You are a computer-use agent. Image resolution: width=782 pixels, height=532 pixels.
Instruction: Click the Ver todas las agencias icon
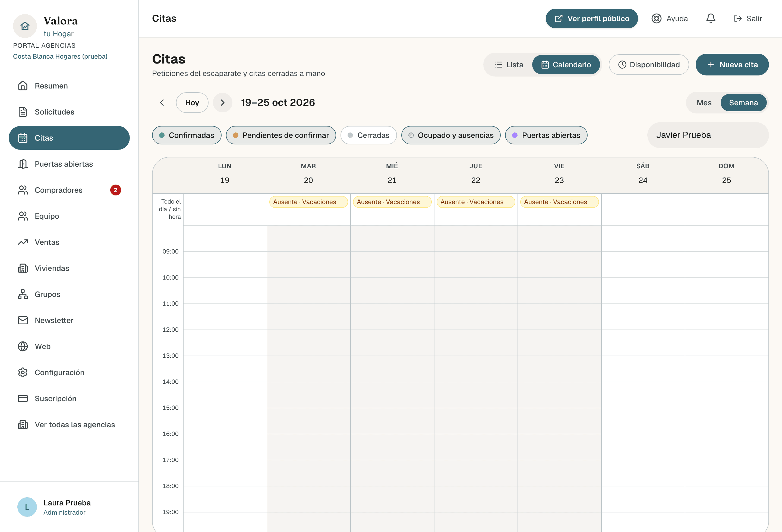click(x=23, y=425)
